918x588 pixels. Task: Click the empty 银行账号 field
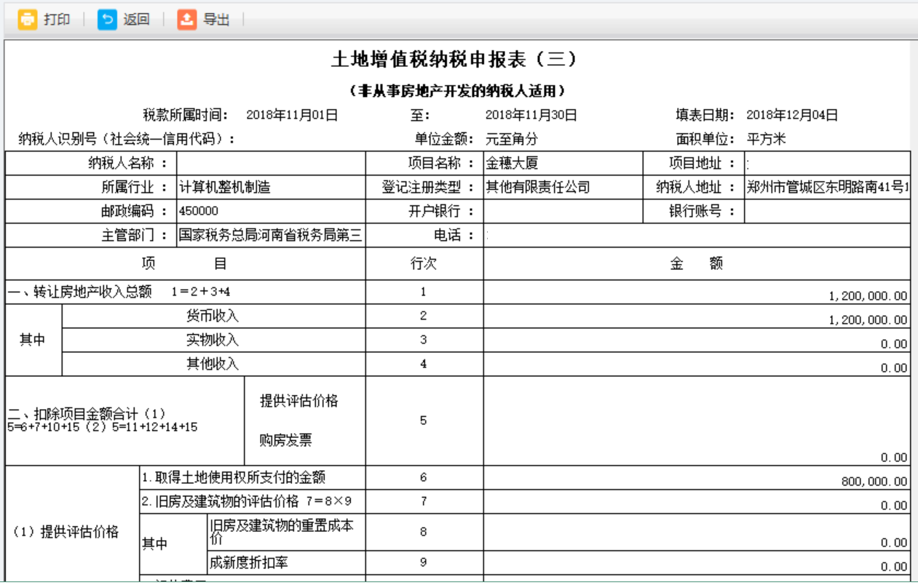coord(827,212)
